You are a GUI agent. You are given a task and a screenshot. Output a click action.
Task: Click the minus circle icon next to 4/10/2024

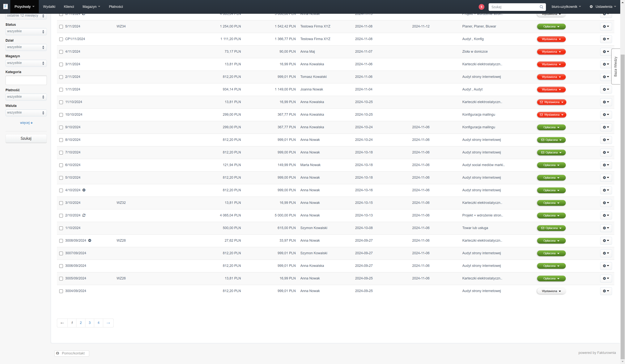84,190
